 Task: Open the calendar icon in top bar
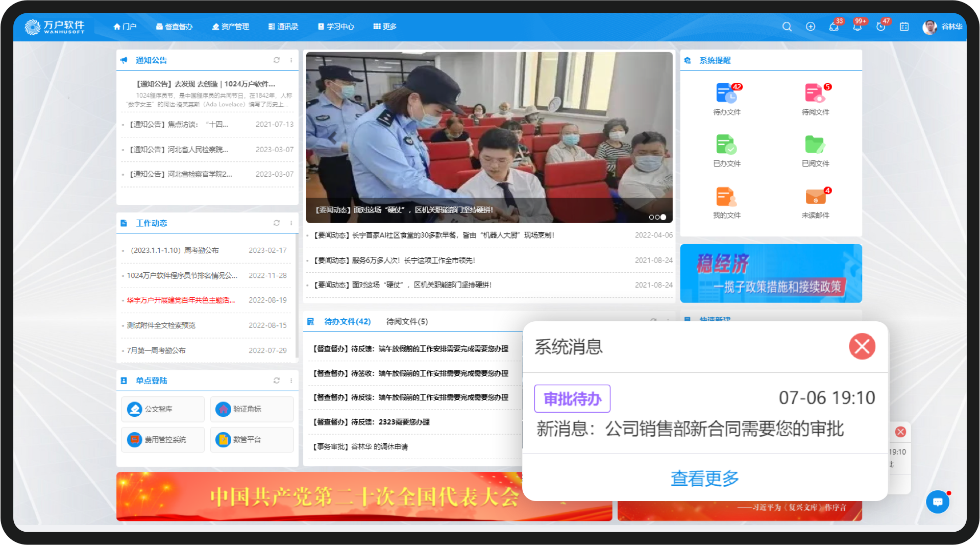[904, 27]
